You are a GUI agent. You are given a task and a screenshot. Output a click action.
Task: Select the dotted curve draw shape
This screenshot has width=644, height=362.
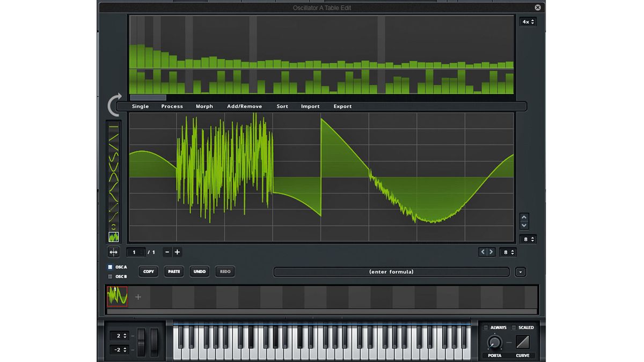pos(114,217)
